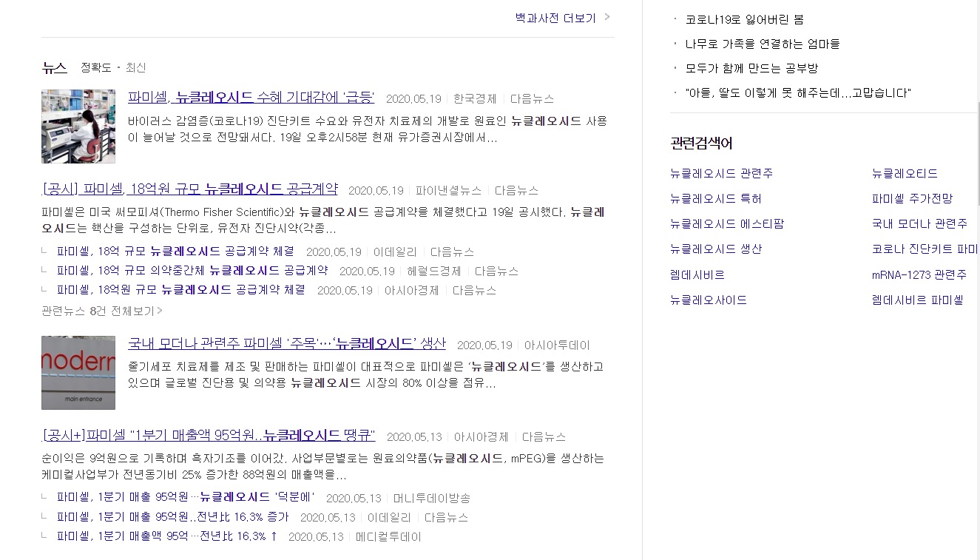The height and width of the screenshot is (560, 980).
Task: Search related term 뉴클레오시드 에스티팜
Action: [727, 223]
